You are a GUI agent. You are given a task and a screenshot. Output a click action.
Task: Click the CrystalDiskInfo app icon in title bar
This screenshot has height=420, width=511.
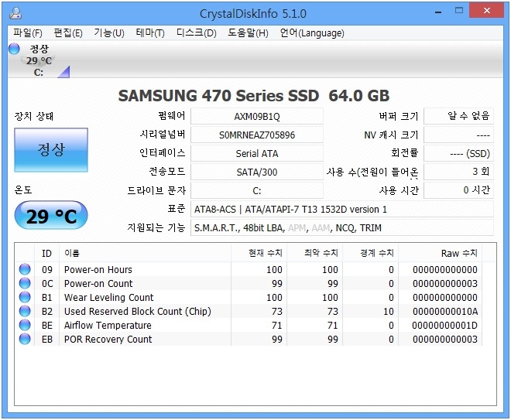coord(15,13)
